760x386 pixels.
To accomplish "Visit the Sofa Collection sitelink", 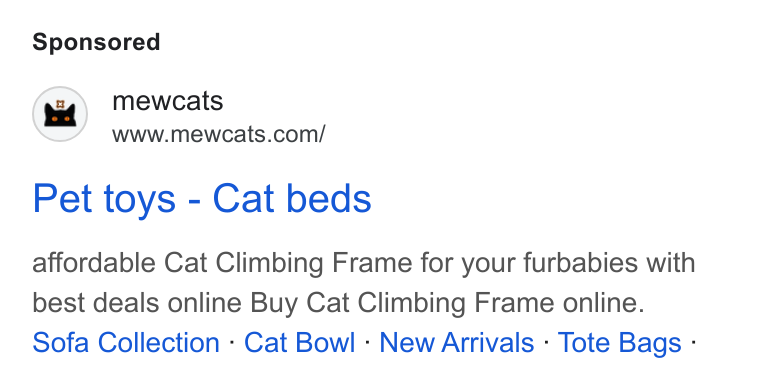I will (126, 342).
